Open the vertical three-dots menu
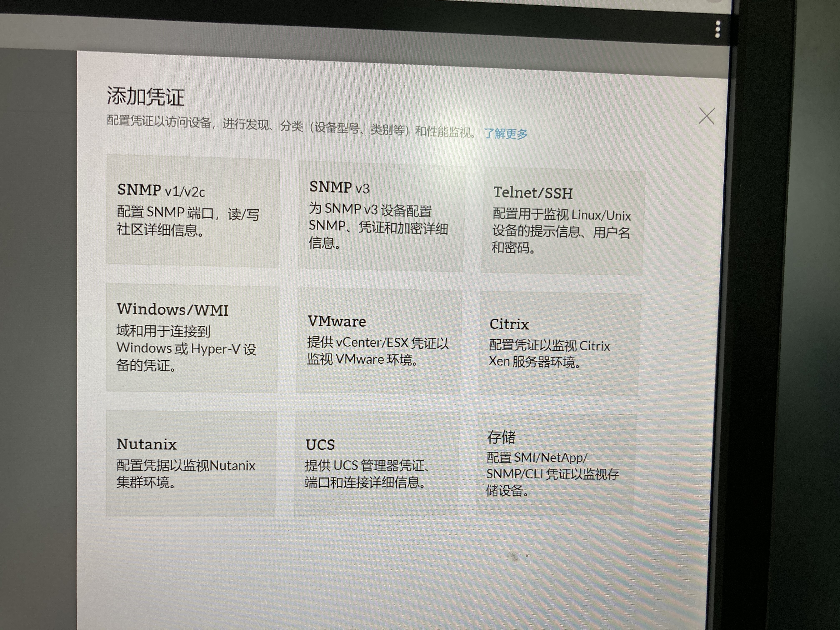Image resolution: width=840 pixels, height=630 pixels. 717,30
